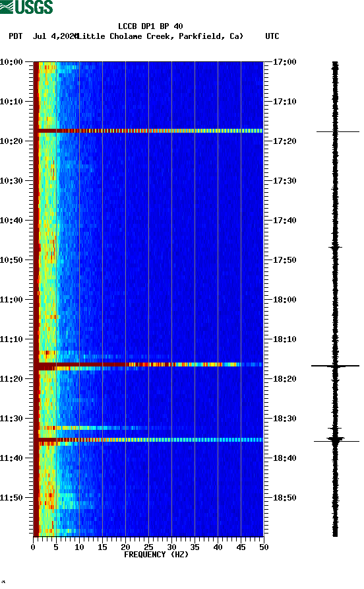Click the 11:50 PDT time label
364x589 pixels.
coord(11,498)
